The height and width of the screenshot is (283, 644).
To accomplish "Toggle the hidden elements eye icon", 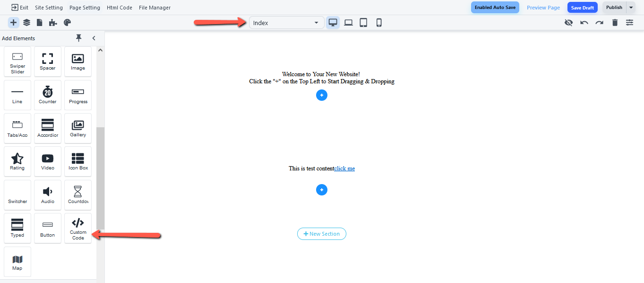I will click(569, 23).
